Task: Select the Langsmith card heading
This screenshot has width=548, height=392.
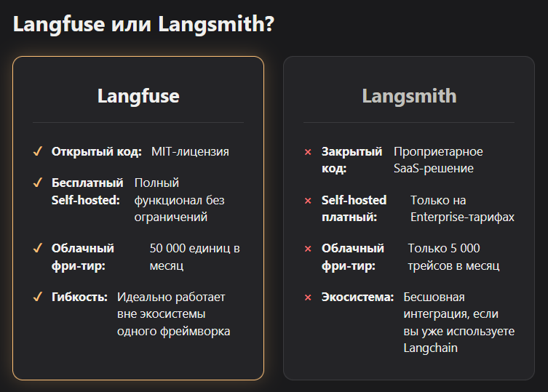Action: coord(409,96)
